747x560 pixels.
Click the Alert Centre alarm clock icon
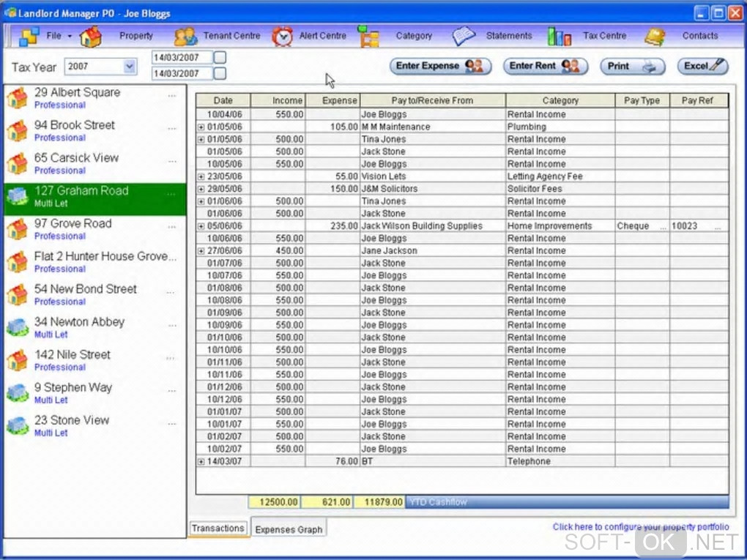click(x=282, y=36)
